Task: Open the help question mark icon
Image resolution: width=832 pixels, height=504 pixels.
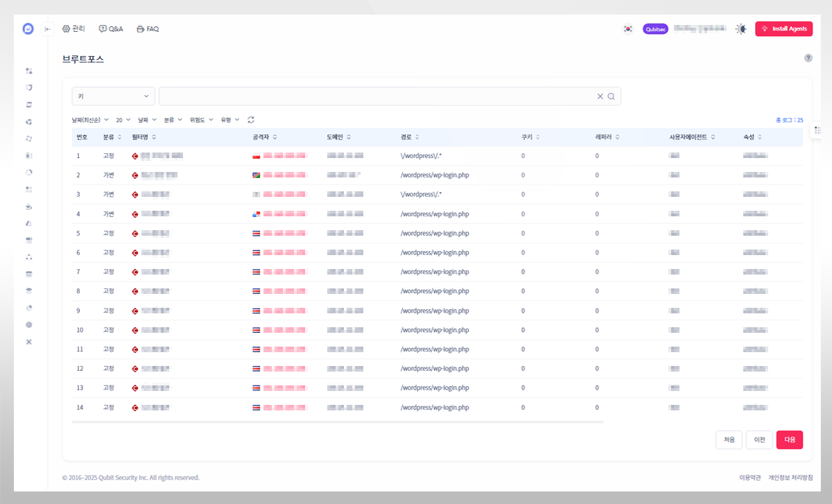Action: (x=808, y=58)
